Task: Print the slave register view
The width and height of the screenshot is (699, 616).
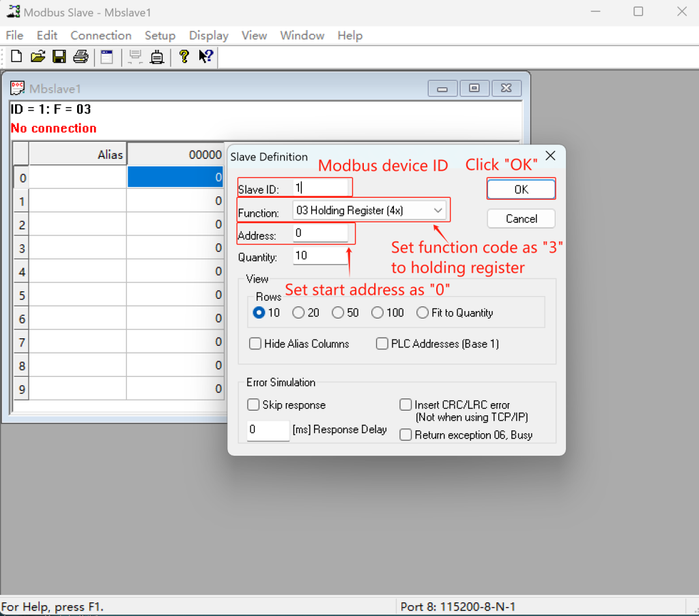Action: click(81, 57)
